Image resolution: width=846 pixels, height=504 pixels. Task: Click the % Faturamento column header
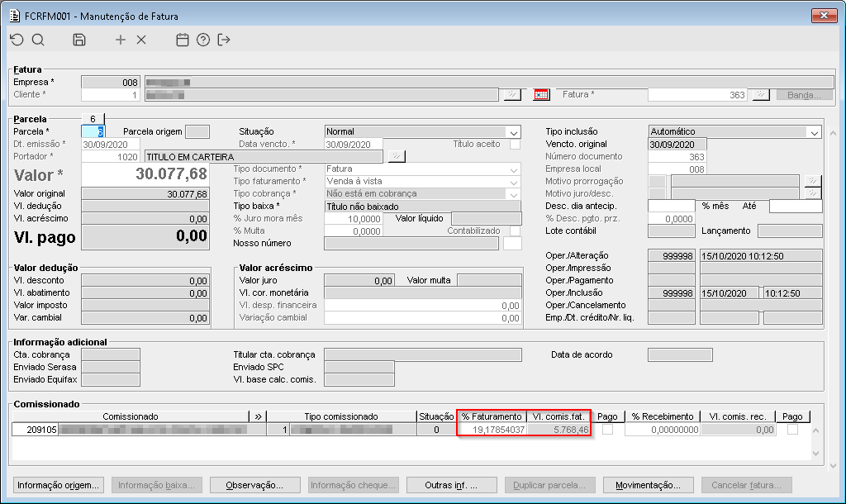click(492, 416)
